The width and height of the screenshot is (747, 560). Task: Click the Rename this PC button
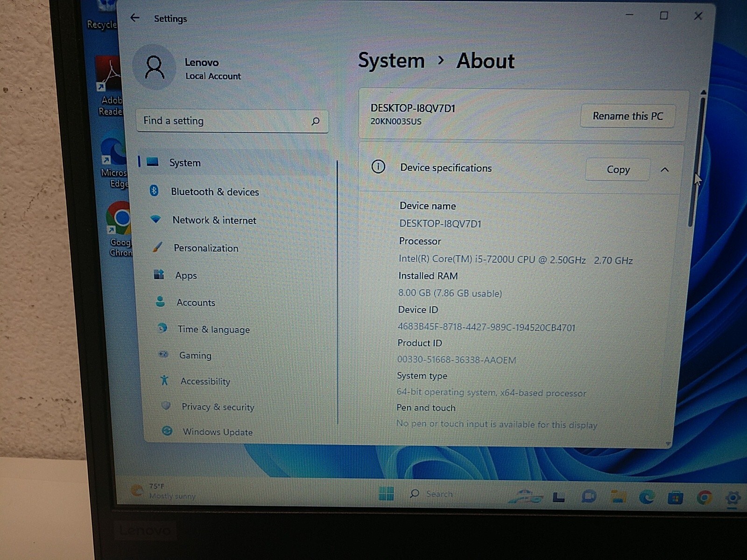click(x=627, y=116)
